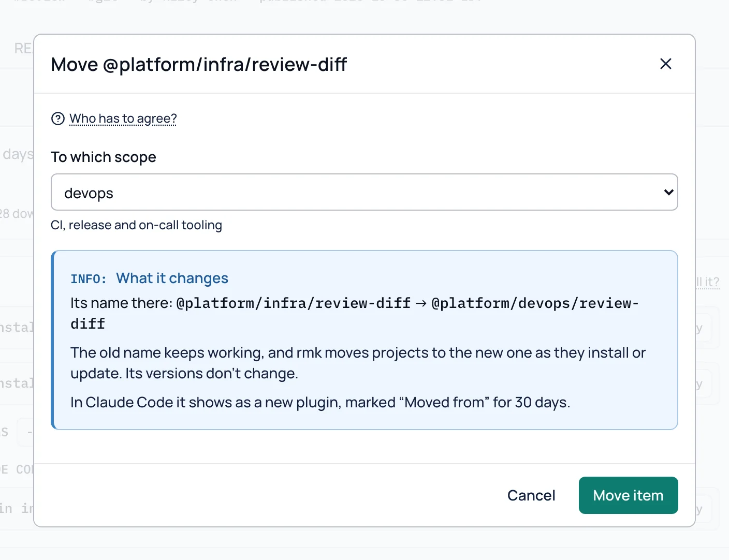Viewport: 729px width, 560px height.
Task: Close the Move dialog with the X icon
Action: tap(666, 64)
